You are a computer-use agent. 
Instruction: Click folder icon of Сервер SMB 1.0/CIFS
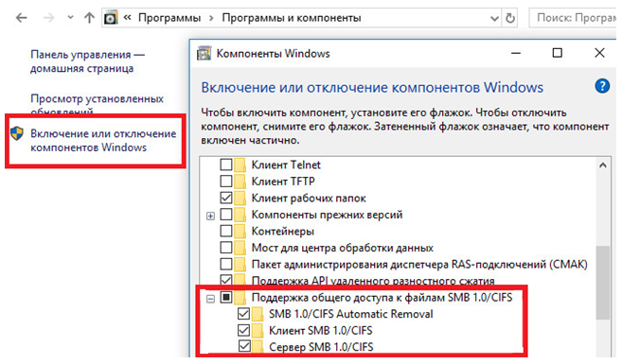(258, 347)
